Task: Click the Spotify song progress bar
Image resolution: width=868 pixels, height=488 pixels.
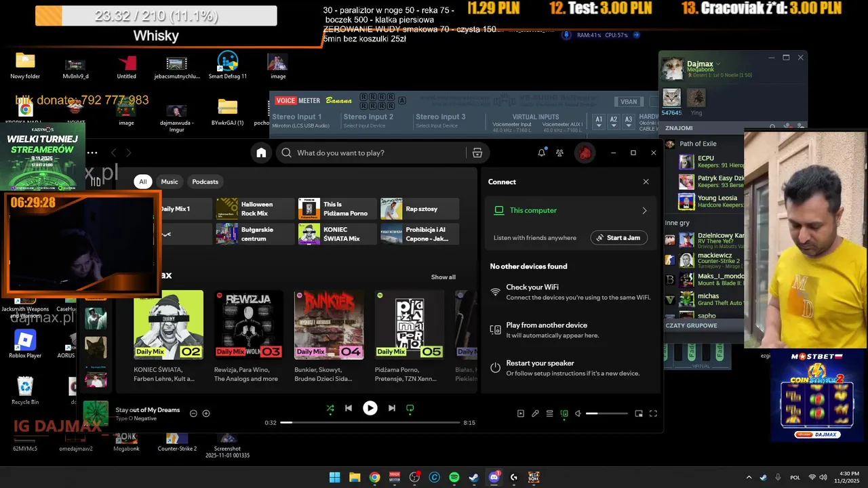Action: click(x=370, y=422)
